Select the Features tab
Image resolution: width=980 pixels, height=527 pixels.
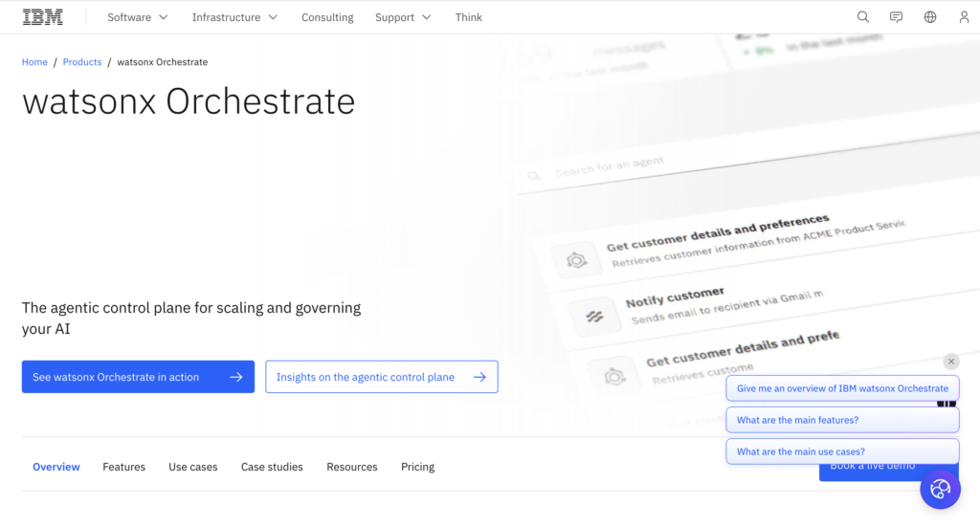click(x=123, y=467)
